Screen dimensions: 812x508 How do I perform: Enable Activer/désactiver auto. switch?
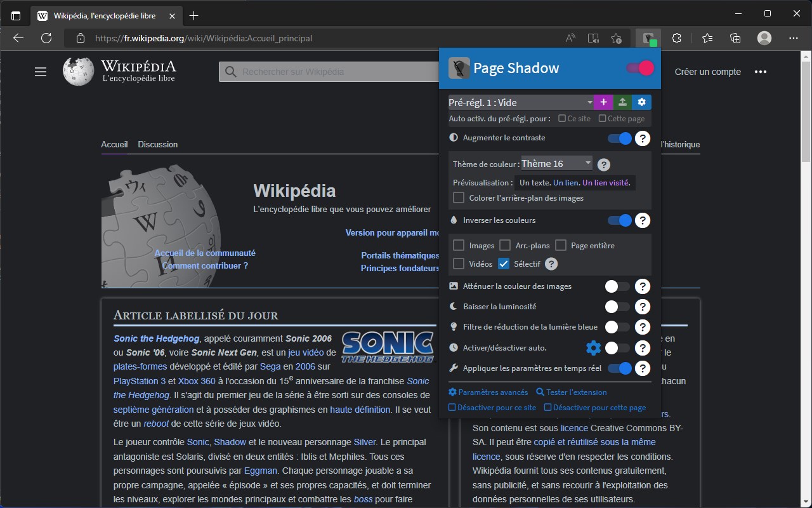tap(617, 348)
